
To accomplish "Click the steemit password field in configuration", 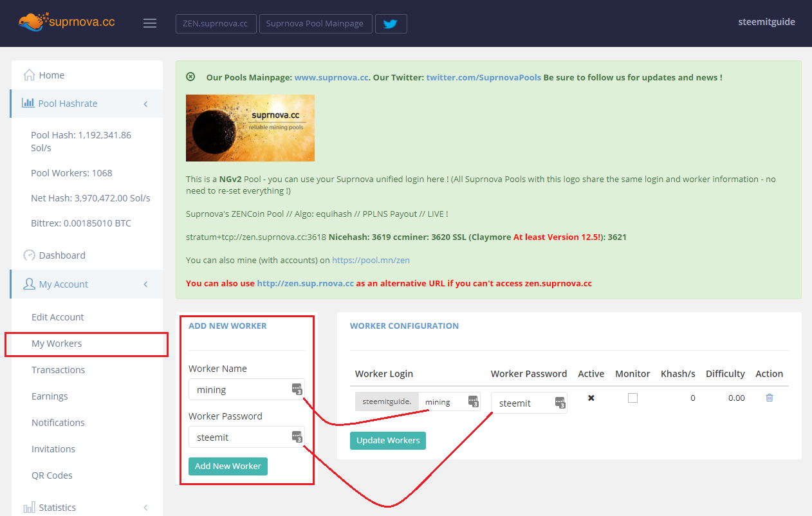I will pos(529,403).
